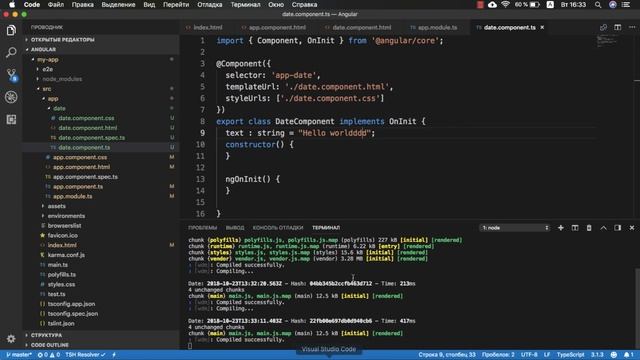Open the Apple menu
Image resolution: width=640 pixels, height=360 pixels.
point(12,4)
